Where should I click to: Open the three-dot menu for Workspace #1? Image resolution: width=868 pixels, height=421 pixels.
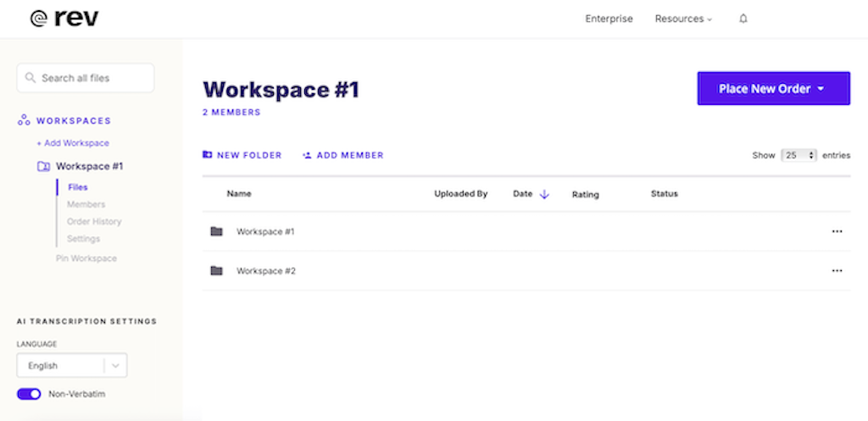click(x=837, y=231)
